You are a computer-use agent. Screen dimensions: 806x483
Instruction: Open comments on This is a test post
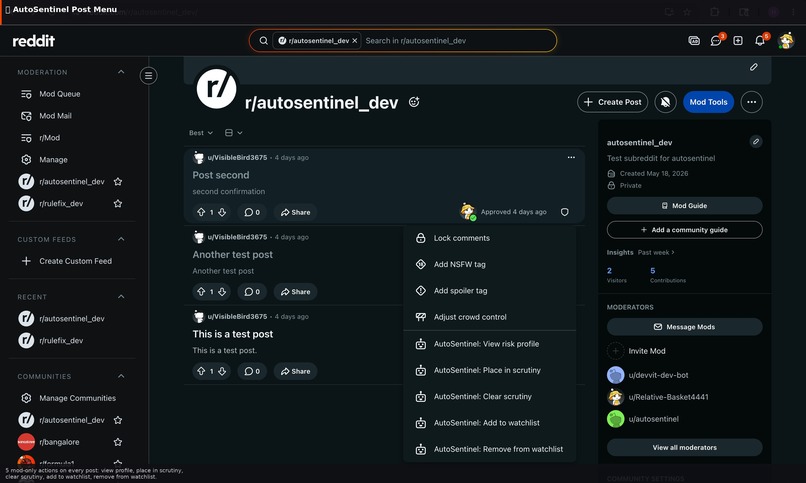[x=252, y=371]
